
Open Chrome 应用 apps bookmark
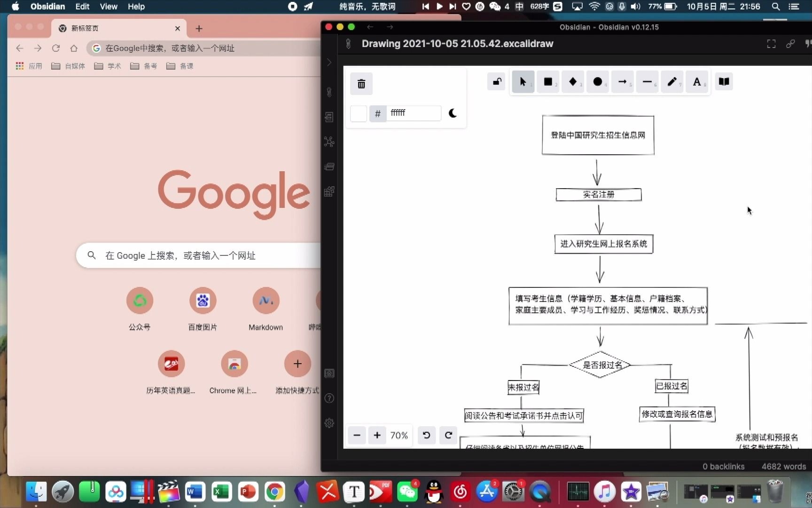coord(29,66)
